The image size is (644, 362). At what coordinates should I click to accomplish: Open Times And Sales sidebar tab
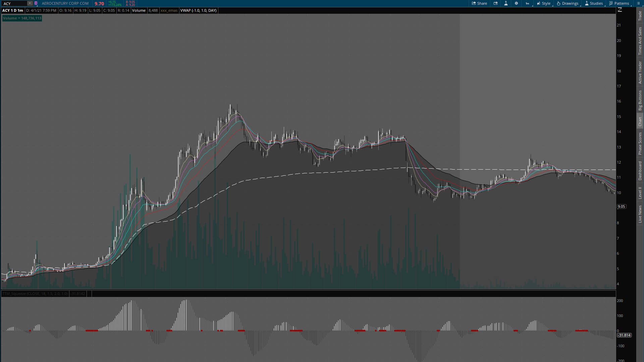tap(640, 41)
